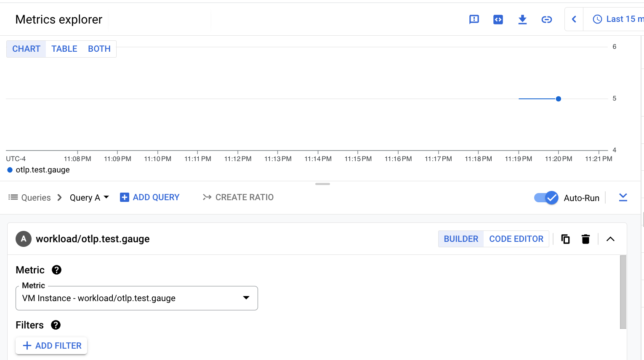
Task: Copy the chart share link
Action: point(546,19)
